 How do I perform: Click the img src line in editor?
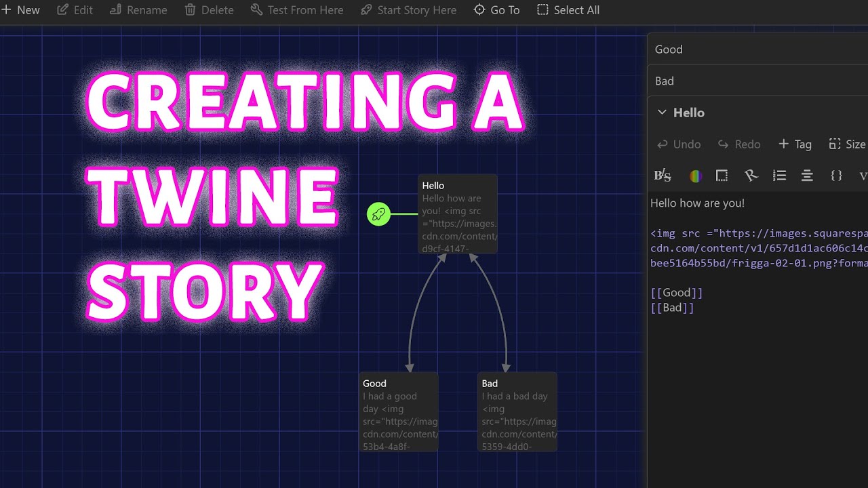(759, 233)
